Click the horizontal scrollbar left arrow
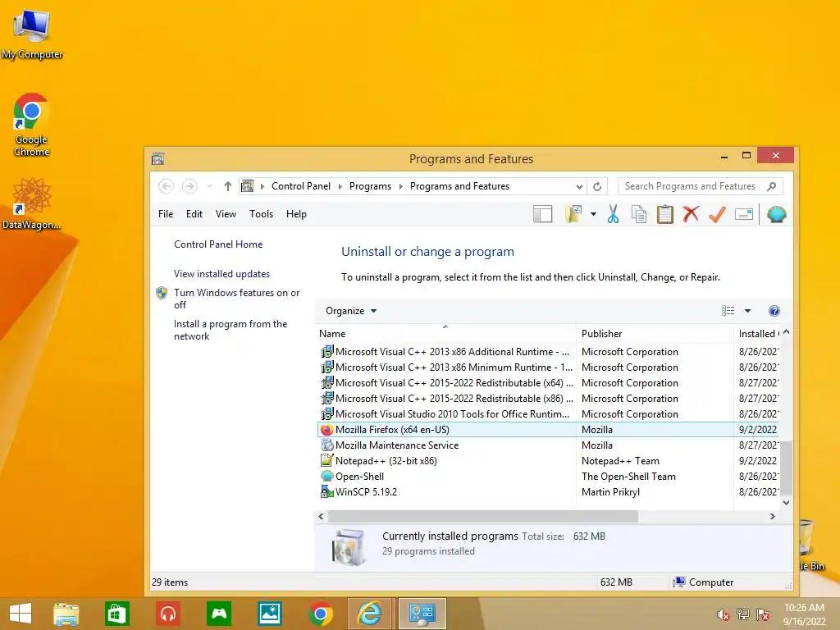Screen dimensions: 840x630 [x=321, y=517]
